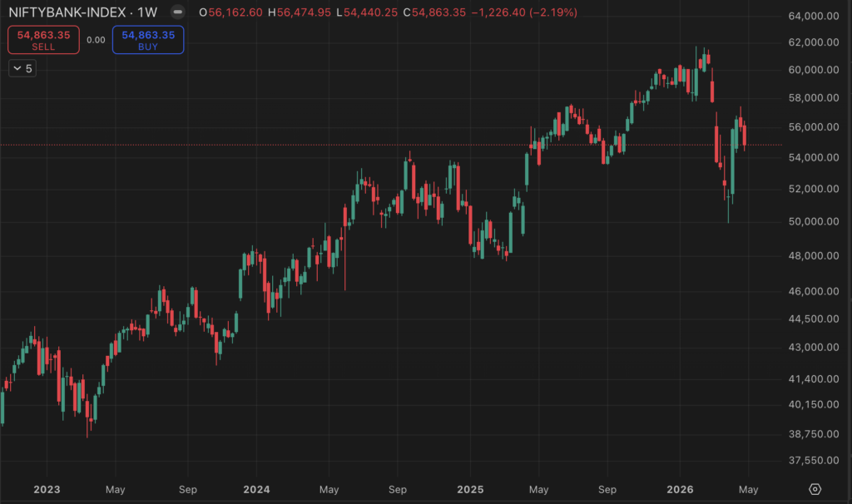This screenshot has width=852, height=504.
Task: Click the blue BUY 54,863.35 button
Action: pos(148,40)
